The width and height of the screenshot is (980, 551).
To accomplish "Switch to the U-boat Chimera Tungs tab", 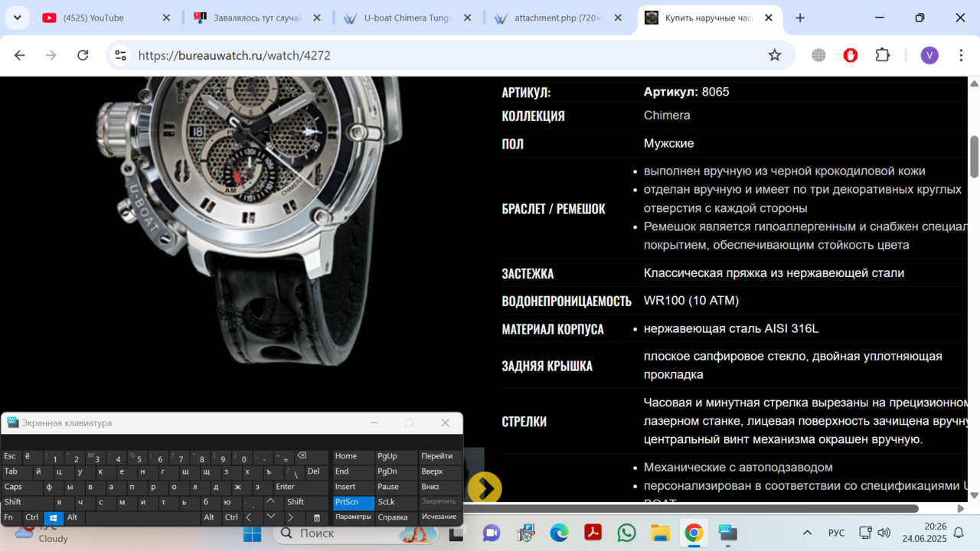I will (409, 18).
